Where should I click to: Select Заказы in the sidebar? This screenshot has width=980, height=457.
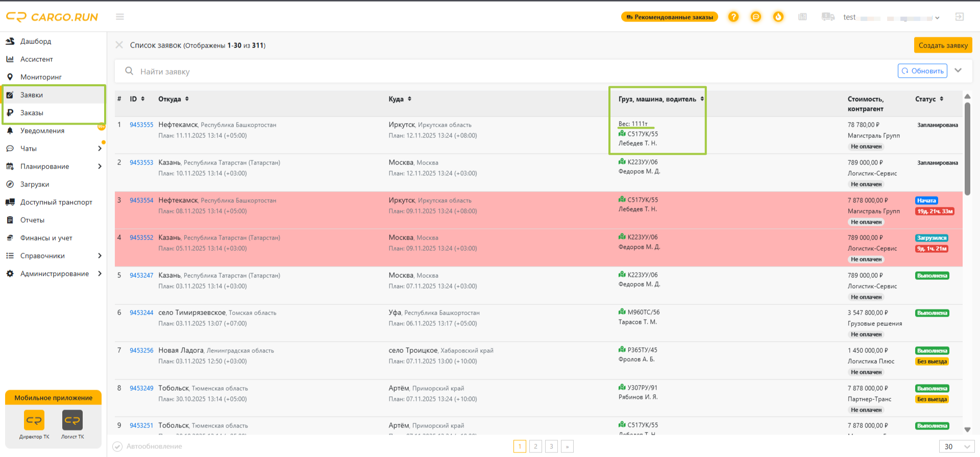(x=54, y=113)
